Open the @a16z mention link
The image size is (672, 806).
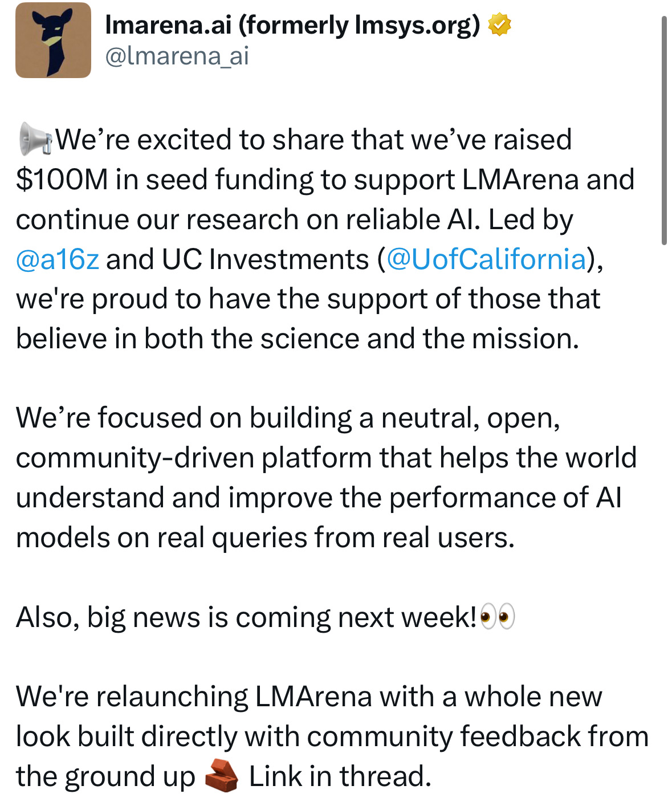(x=58, y=259)
